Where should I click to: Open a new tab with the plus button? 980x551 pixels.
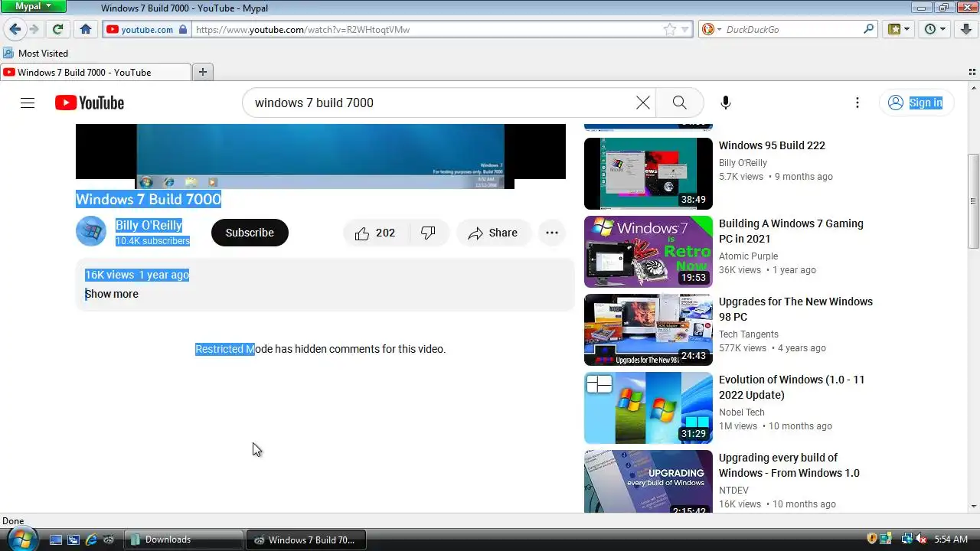tap(203, 72)
